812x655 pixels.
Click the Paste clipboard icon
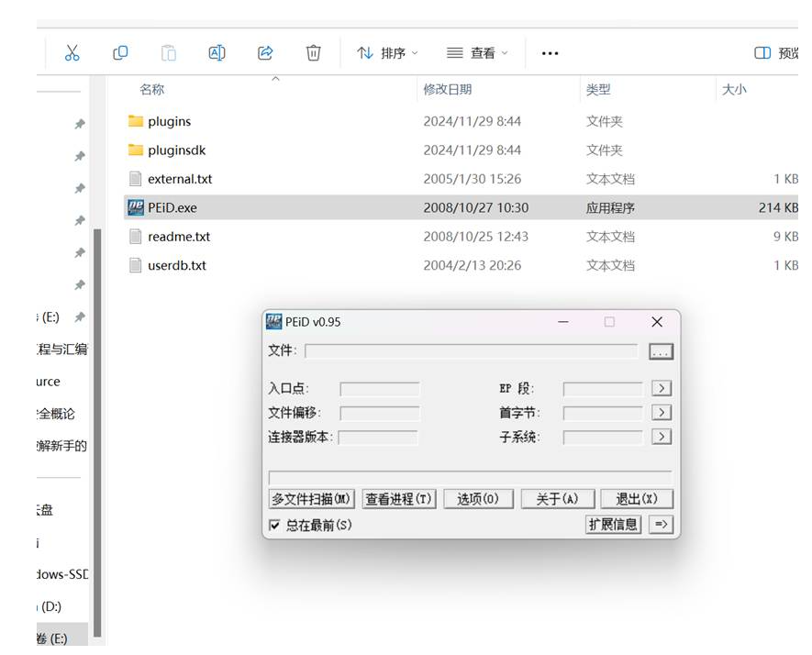click(168, 53)
